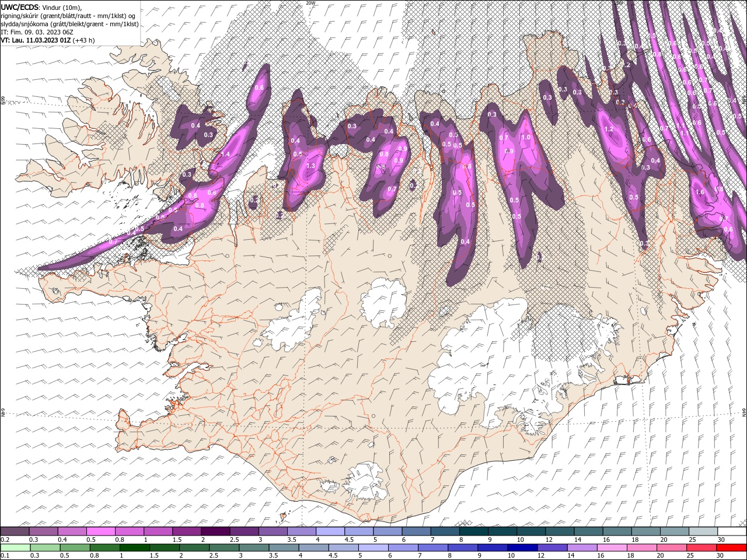Click the '1.3' precipitation value on the map
This screenshot has height=560, width=747.
coord(310,166)
